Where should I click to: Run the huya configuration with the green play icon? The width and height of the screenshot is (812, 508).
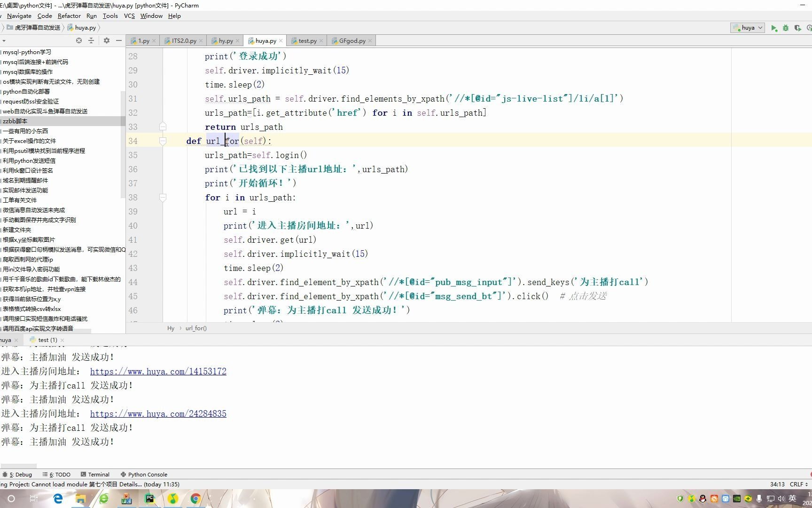(x=774, y=28)
